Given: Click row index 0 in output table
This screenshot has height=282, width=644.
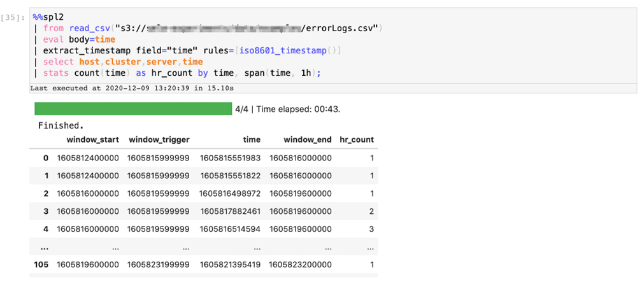Looking at the screenshot, I should [x=45, y=157].
